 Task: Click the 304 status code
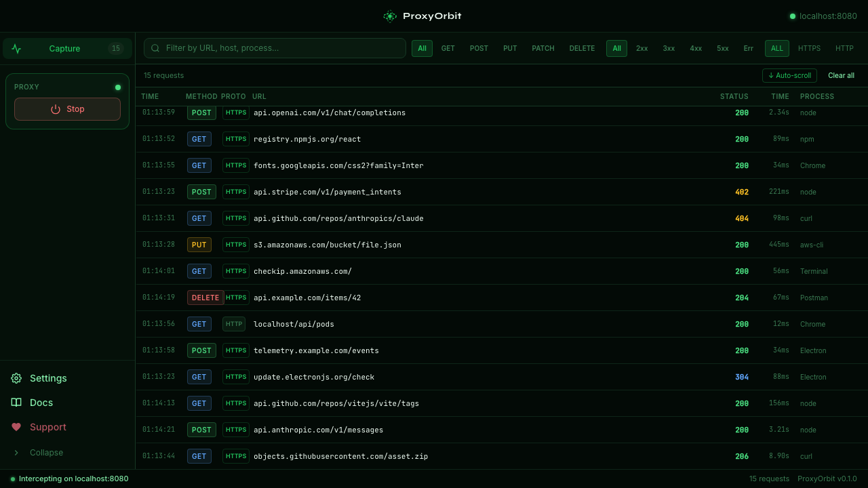[742, 377]
